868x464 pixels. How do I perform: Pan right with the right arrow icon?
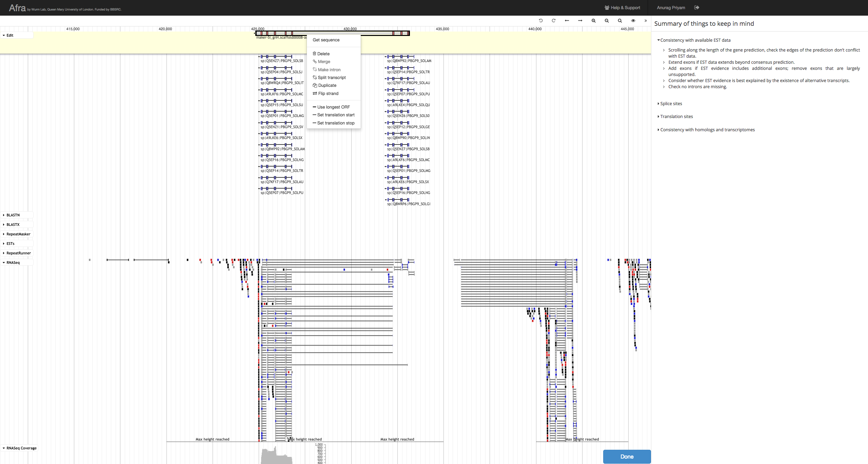[x=580, y=21]
